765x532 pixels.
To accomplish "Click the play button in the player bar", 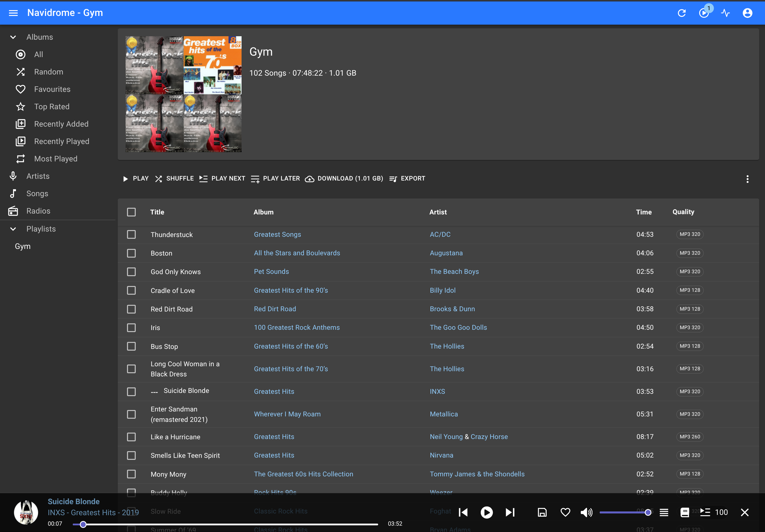I will [486, 513].
